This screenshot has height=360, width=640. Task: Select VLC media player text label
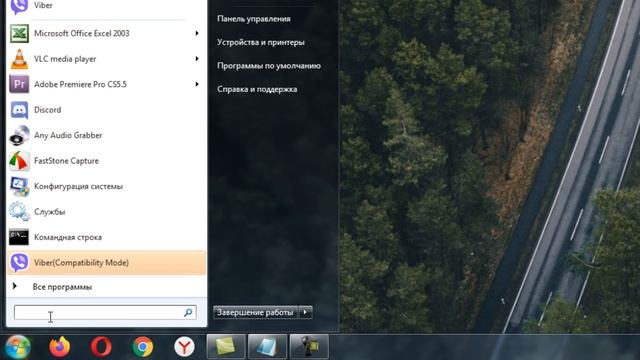(x=65, y=59)
